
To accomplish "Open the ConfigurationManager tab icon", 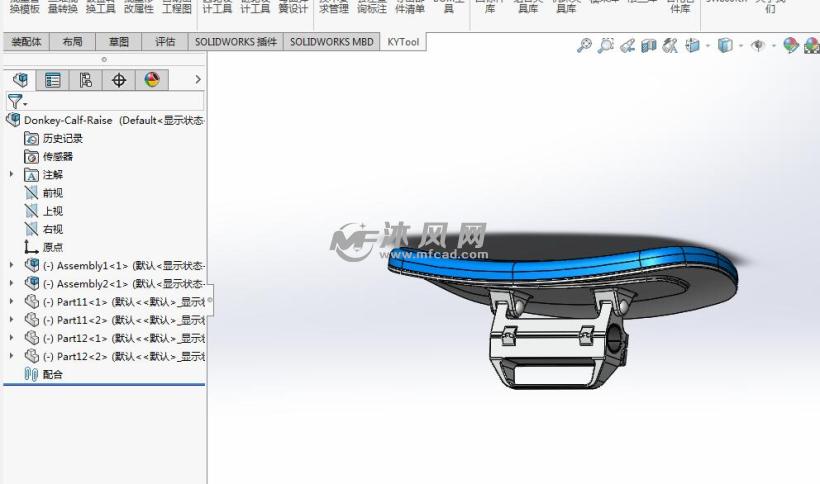I will pos(86,80).
